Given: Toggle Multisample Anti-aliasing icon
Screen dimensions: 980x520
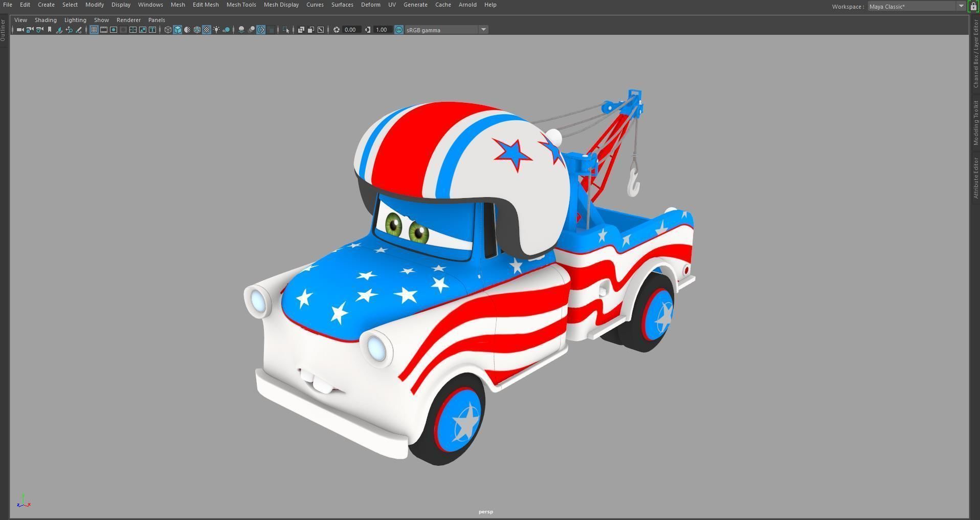Looking at the screenshot, I should pyautogui.click(x=261, y=30).
